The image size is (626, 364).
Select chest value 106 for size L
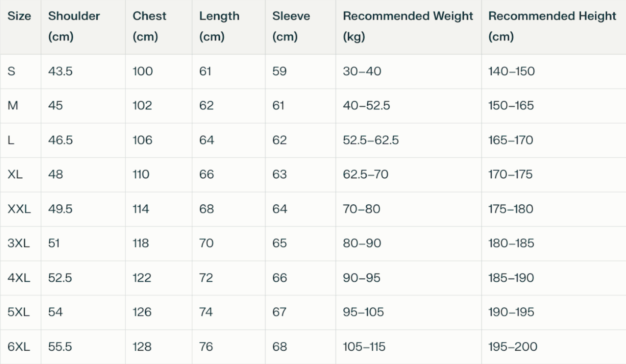[142, 140]
